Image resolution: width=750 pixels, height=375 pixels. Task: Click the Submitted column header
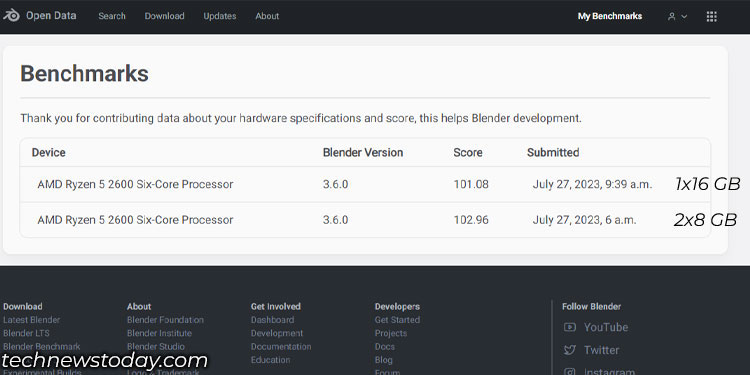pyautogui.click(x=553, y=153)
